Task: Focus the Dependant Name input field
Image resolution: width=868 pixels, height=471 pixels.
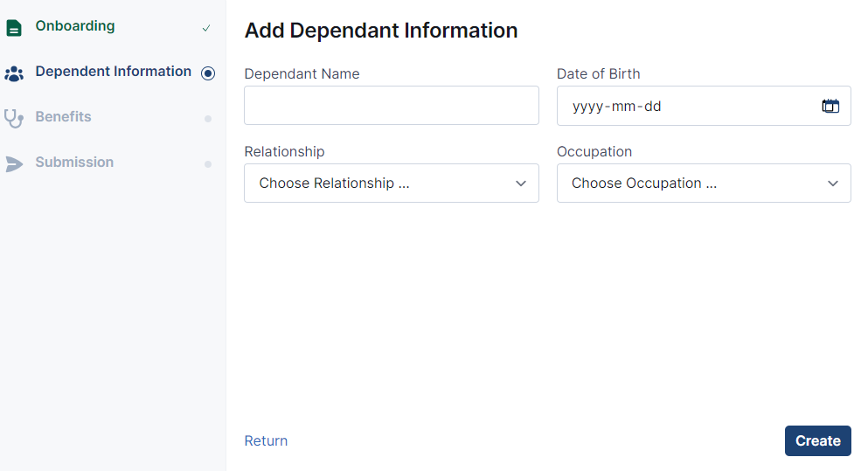Action: 392,105
